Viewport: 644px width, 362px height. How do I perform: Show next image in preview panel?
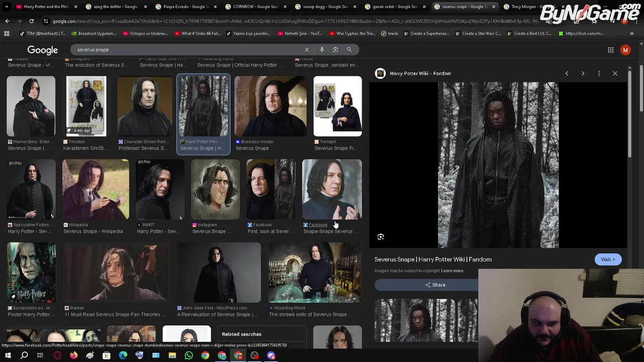(583, 73)
